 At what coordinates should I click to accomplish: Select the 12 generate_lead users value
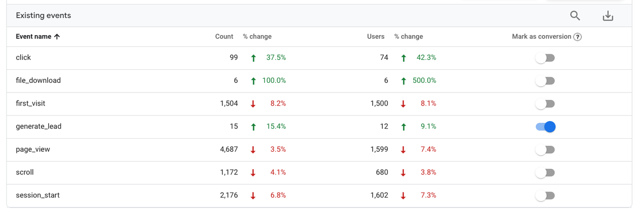pos(384,127)
